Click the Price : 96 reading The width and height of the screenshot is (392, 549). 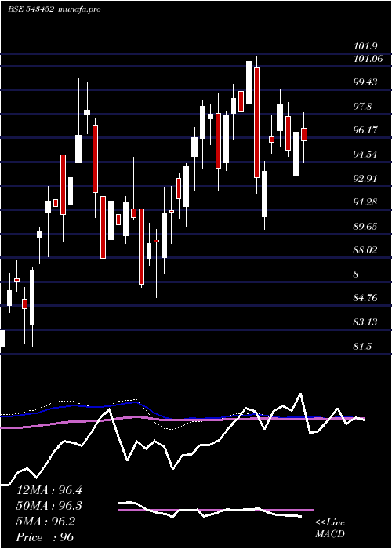[x=45, y=537]
